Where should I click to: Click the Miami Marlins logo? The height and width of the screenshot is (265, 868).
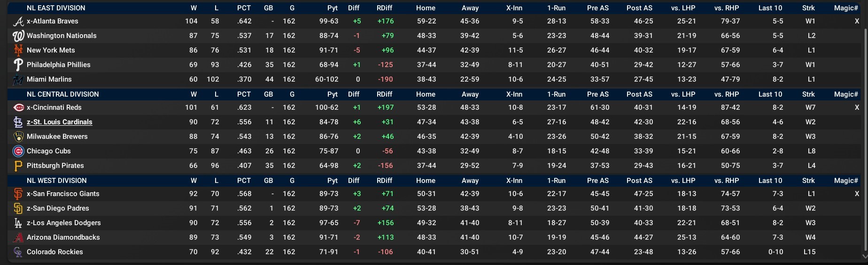pyautogui.click(x=18, y=80)
